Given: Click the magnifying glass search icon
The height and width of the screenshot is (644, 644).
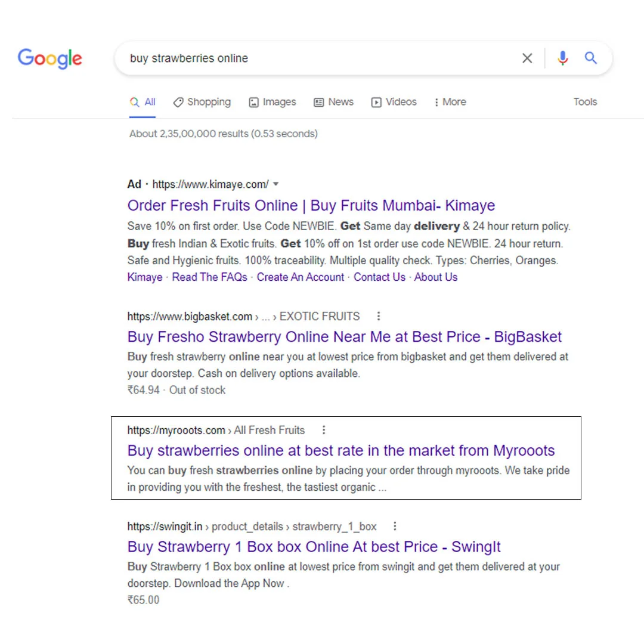Looking at the screenshot, I should 590,58.
